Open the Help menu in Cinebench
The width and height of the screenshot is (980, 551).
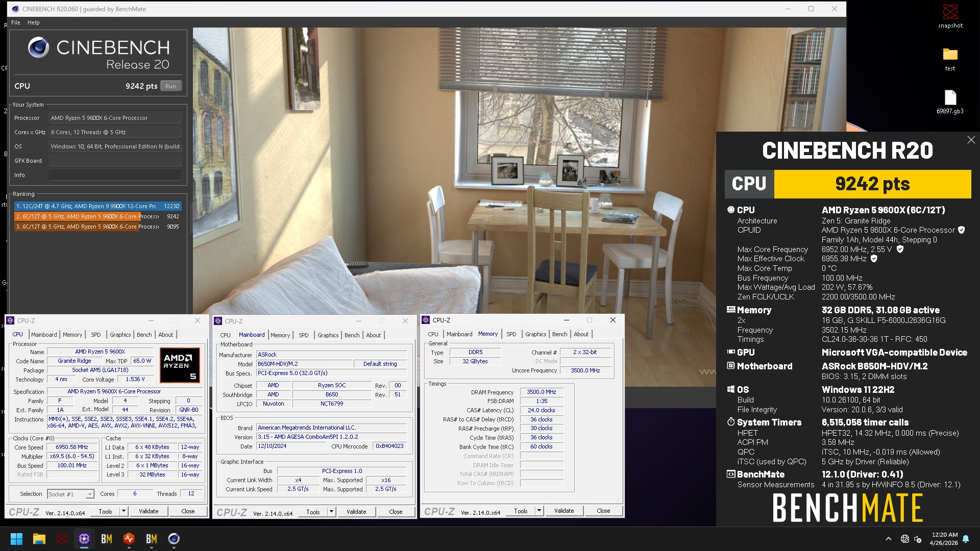(x=34, y=22)
